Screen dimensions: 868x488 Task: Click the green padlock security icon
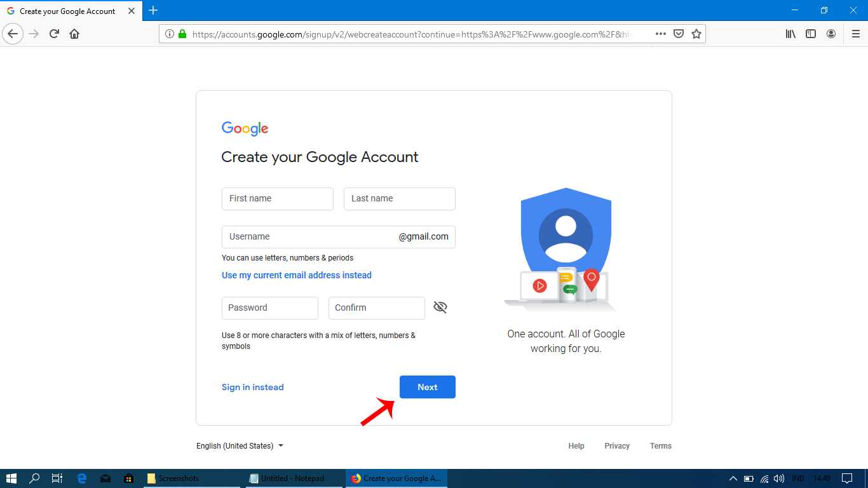tap(182, 34)
